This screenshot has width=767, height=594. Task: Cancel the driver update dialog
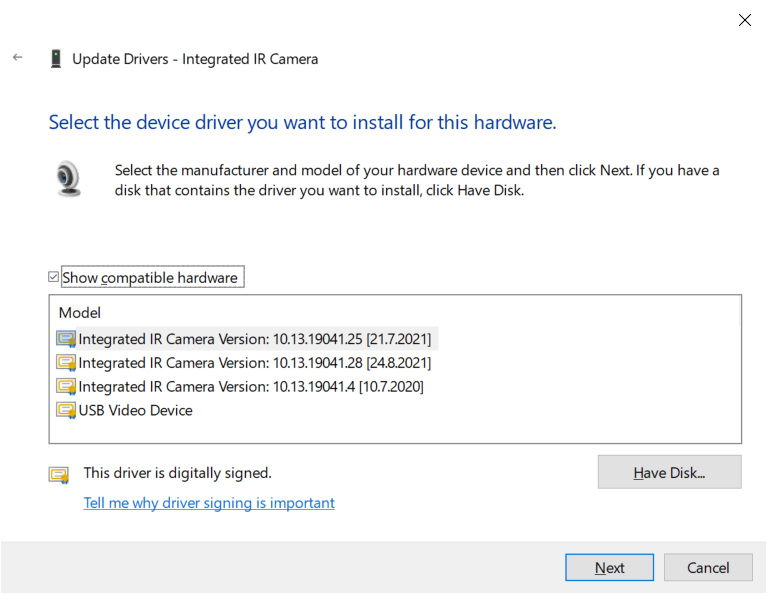click(708, 568)
